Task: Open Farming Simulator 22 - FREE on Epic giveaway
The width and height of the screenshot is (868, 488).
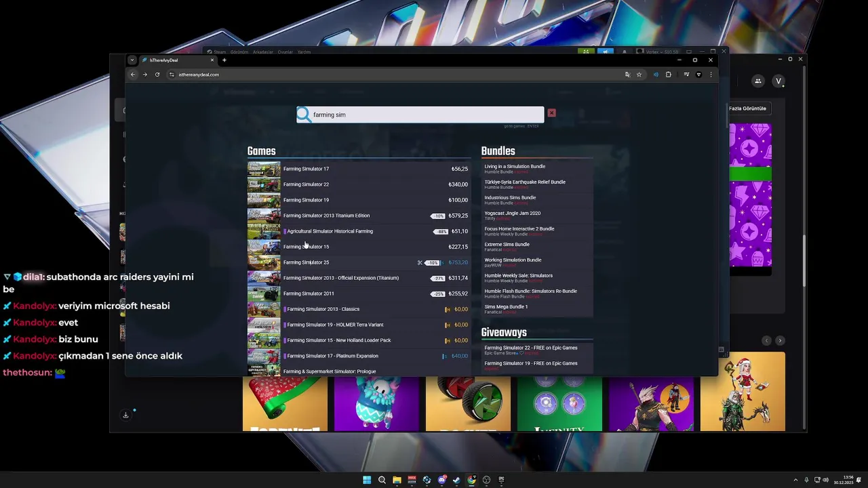Action: coord(531,348)
